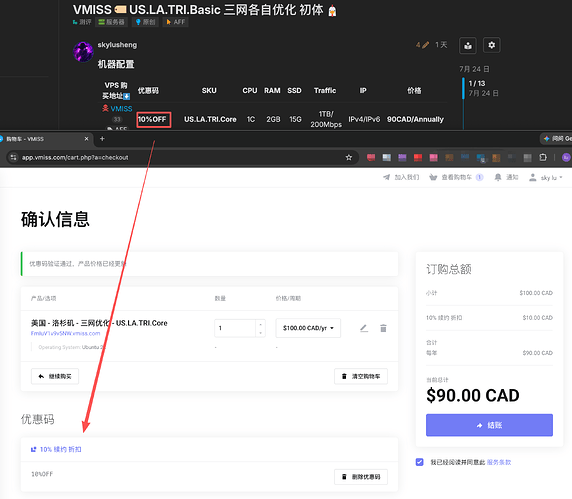
Task: Click the 33 click counter under the VMISS link
Action: 117,119
